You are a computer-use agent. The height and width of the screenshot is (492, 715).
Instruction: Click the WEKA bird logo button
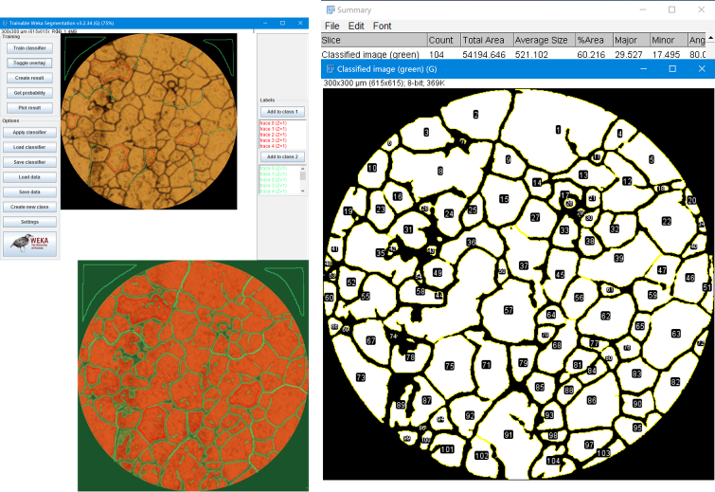click(x=30, y=244)
